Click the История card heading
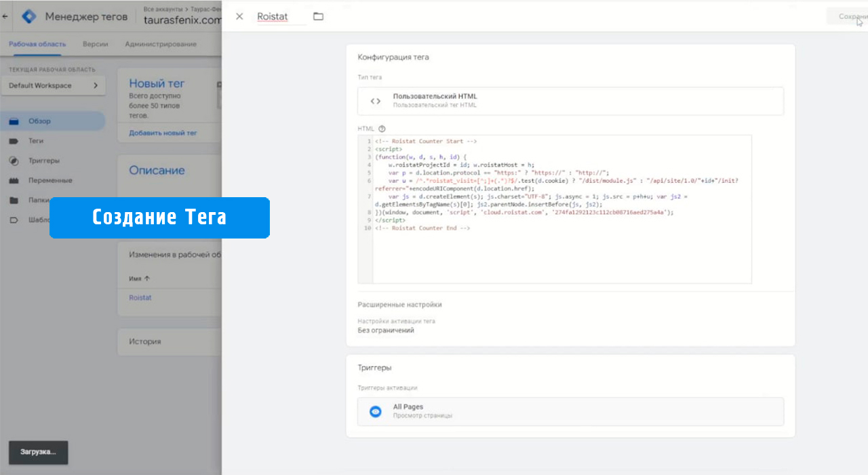 [145, 342]
